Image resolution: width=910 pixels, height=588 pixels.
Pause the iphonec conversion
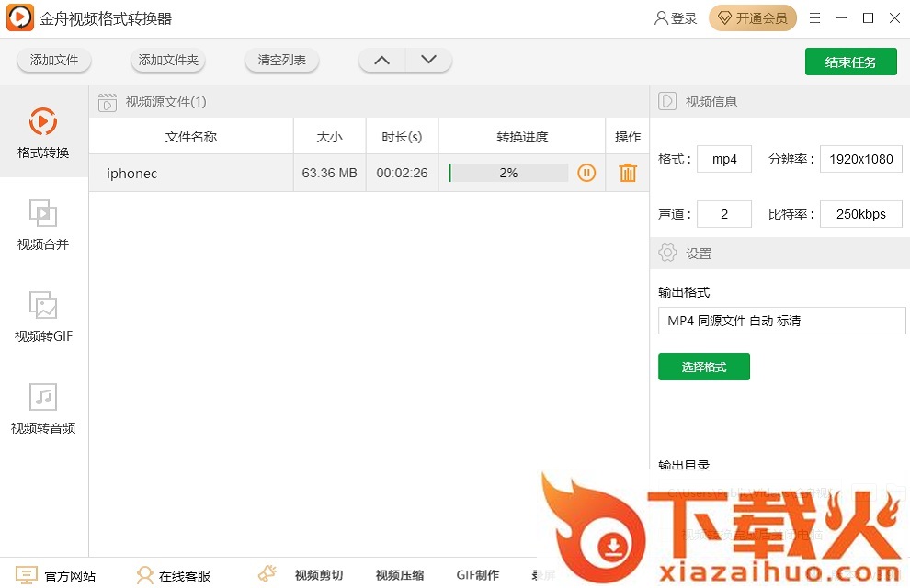(x=586, y=173)
